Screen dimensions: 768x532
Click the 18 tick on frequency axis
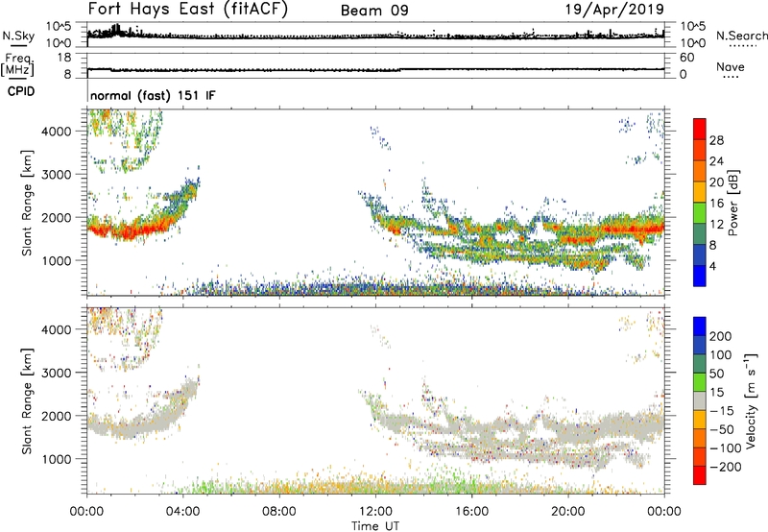pos(64,58)
